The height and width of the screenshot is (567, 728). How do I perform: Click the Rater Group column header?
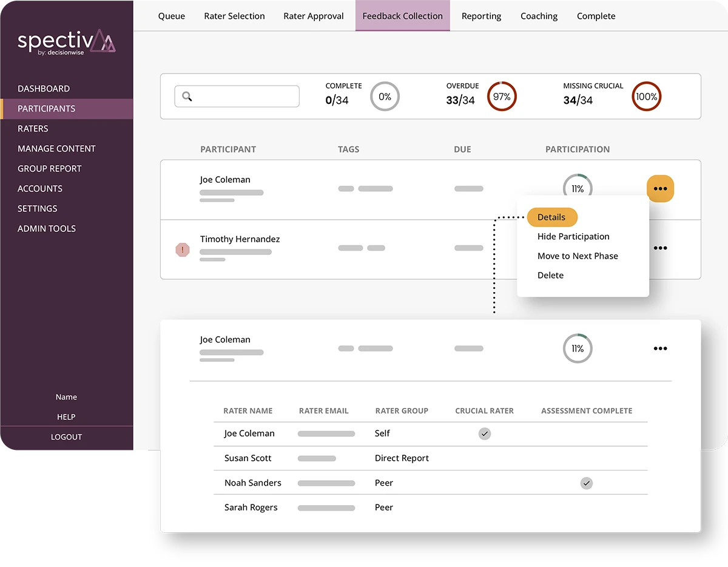[402, 411]
